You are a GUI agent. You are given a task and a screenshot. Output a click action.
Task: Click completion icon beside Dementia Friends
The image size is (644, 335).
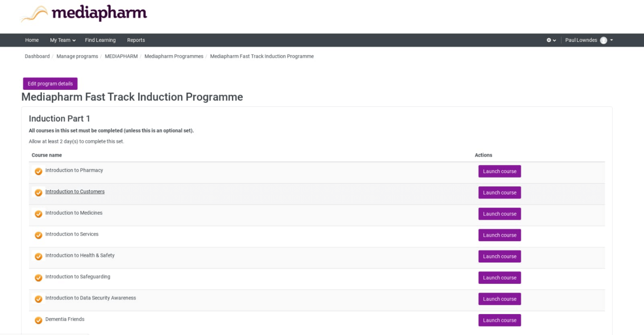pyautogui.click(x=38, y=320)
